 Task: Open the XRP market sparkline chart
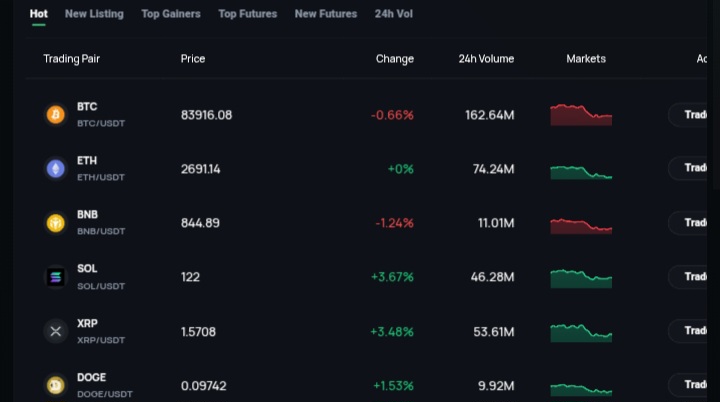coord(581,333)
